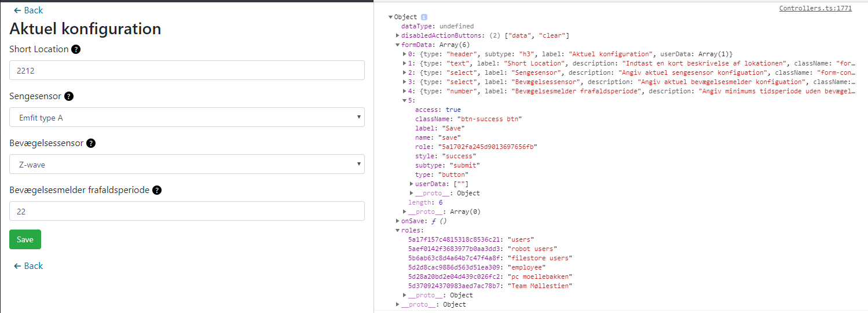
Task: Click the Bevægelsessensor help question-mark icon
Action: (x=91, y=144)
